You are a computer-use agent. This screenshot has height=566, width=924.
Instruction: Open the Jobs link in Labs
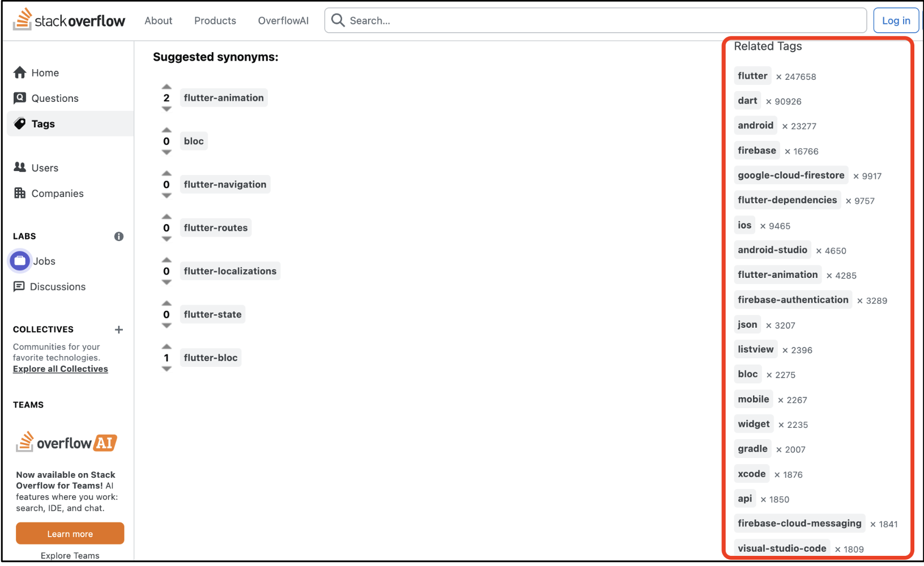(x=44, y=261)
